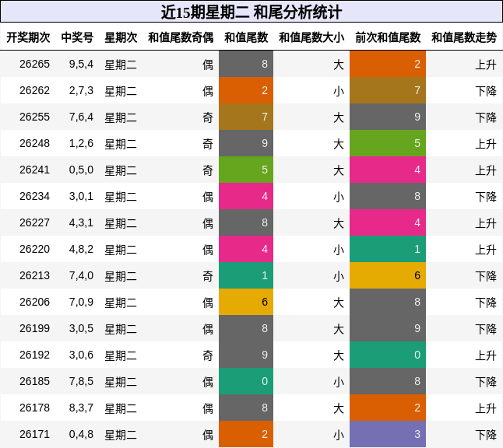503x448 pixels.
Task: Click 上升 trend in row 26265
Action: 486,65
